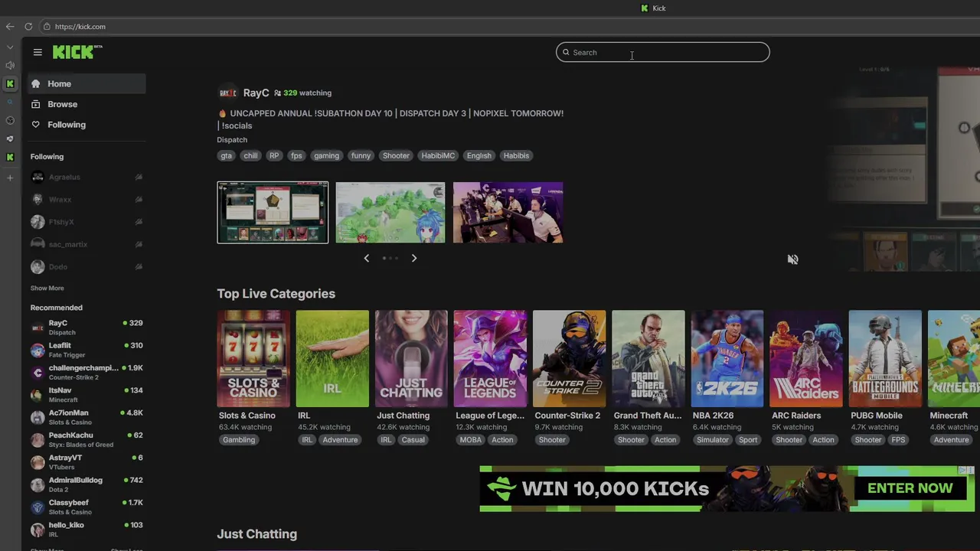
Task: Open Slots & Casino category card
Action: 253,359
